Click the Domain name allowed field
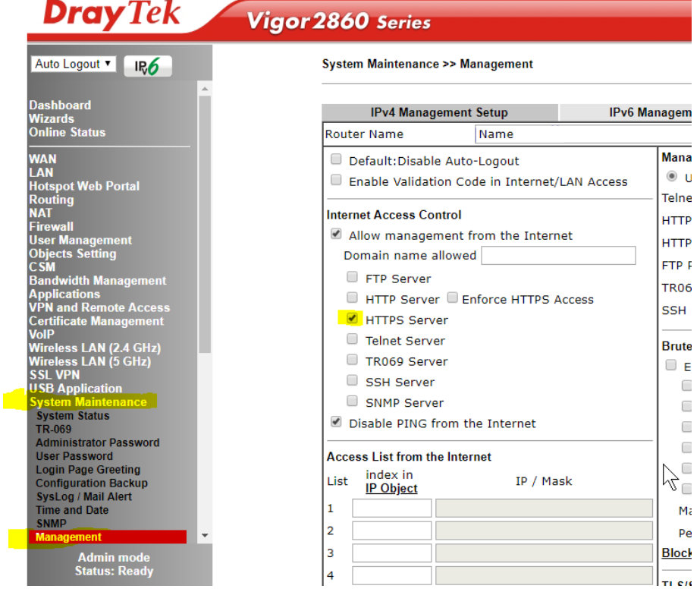700x592 pixels. tap(558, 255)
